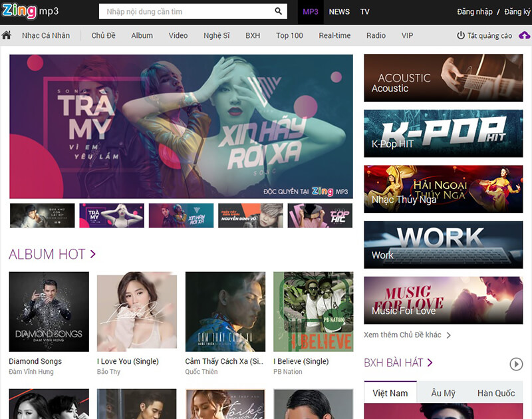Open the Top 100 menu item
This screenshot has width=532, height=419.
(289, 35)
